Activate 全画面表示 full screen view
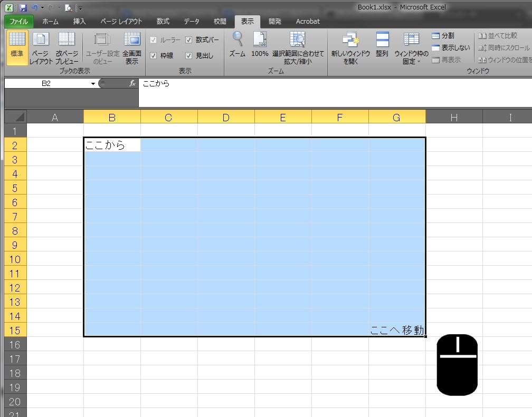Viewport: 532px width, 417px height. point(131,47)
